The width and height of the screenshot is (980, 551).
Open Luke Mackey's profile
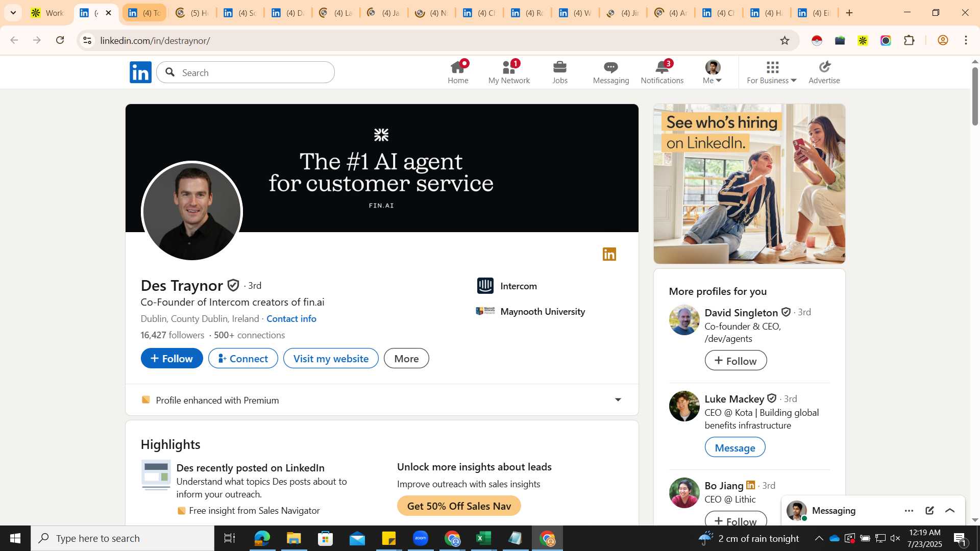(734, 399)
